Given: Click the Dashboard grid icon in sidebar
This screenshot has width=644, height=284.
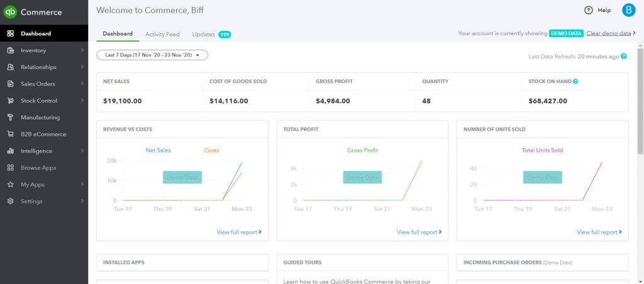Looking at the screenshot, I should (x=11, y=34).
